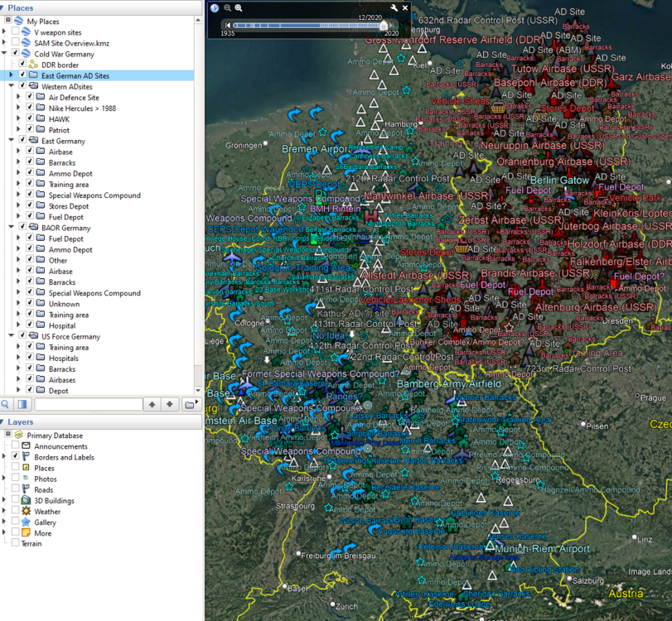672x621 pixels.
Task: Click the historical imagery time slider track
Action: (307, 25)
